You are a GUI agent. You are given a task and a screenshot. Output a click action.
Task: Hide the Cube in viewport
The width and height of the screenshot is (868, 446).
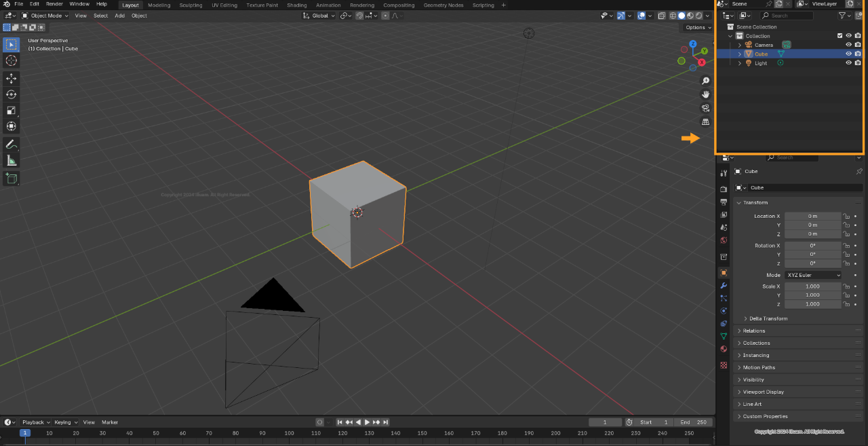[x=848, y=54]
